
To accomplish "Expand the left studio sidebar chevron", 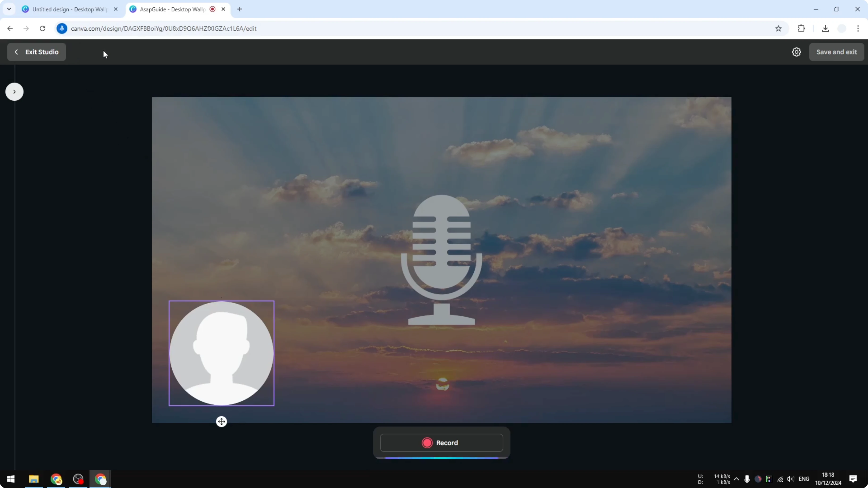I will pyautogui.click(x=14, y=92).
